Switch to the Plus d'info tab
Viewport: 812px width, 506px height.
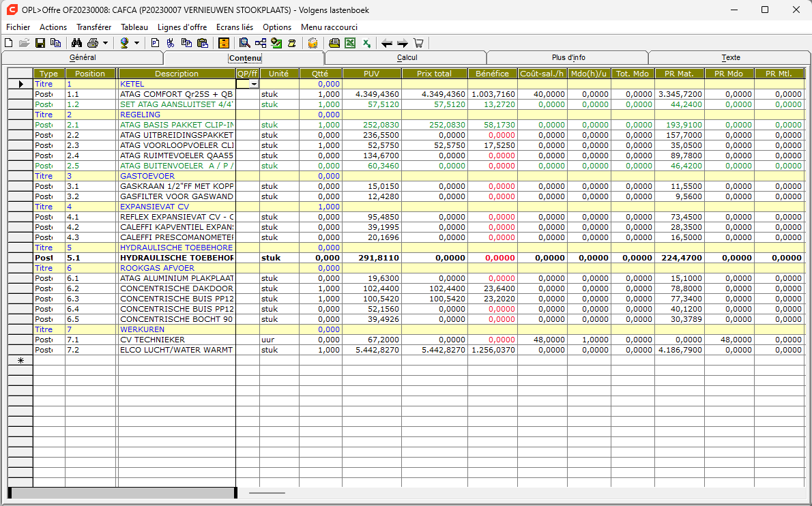[x=568, y=57]
